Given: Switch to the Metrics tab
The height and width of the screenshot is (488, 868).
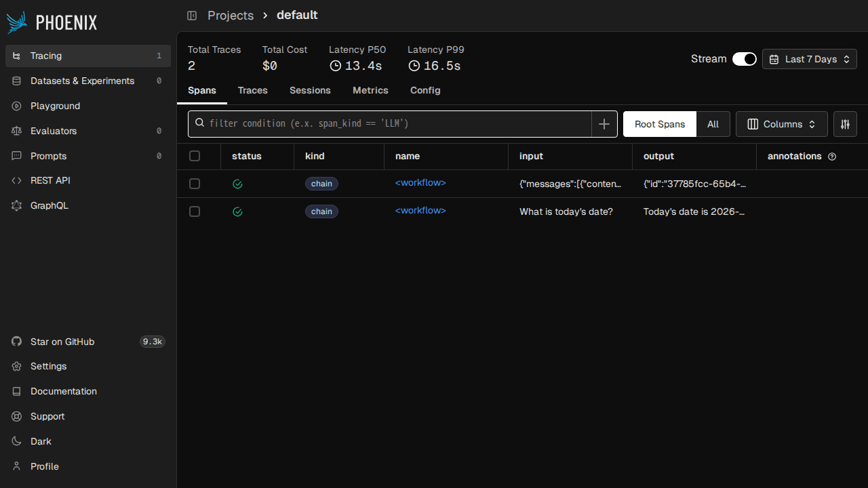Looking at the screenshot, I should [370, 90].
